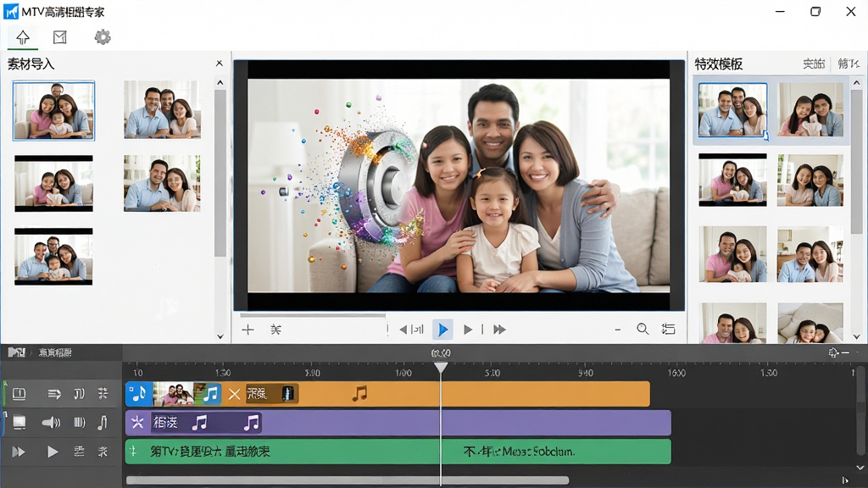The image size is (868, 488).
Task: Click the white X icon on the orange track
Action: (234, 394)
